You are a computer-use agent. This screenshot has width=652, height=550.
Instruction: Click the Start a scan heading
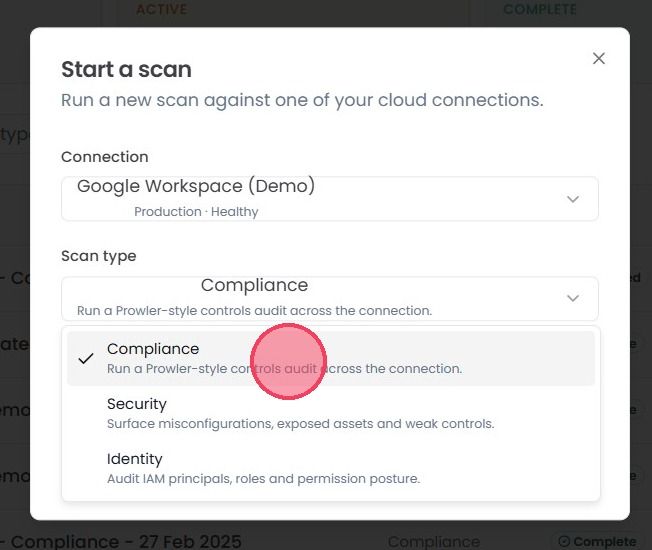(x=126, y=69)
